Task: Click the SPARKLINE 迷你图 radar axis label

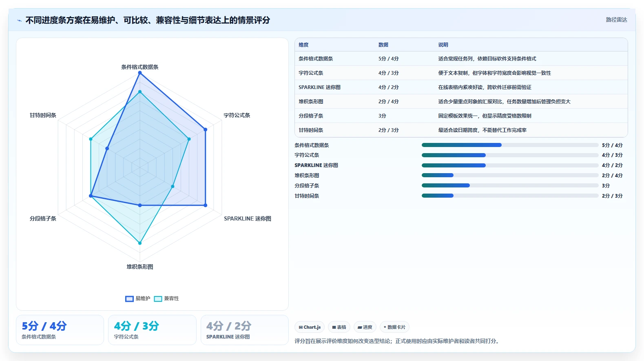Action: tap(248, 218)
